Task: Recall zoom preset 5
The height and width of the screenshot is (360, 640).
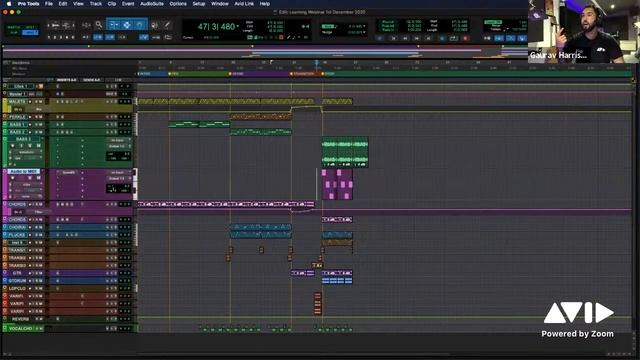Action: 73,37
